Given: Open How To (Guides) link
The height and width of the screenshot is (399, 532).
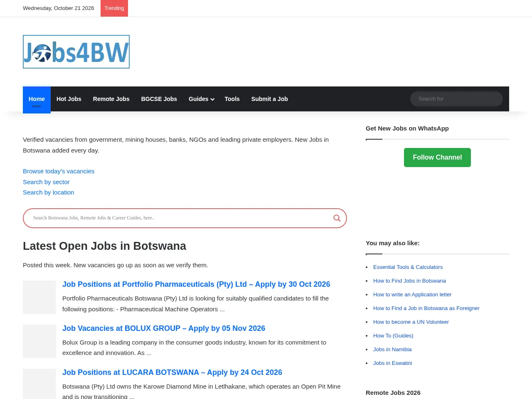Looking at the screenshot, I should point(393,336).
